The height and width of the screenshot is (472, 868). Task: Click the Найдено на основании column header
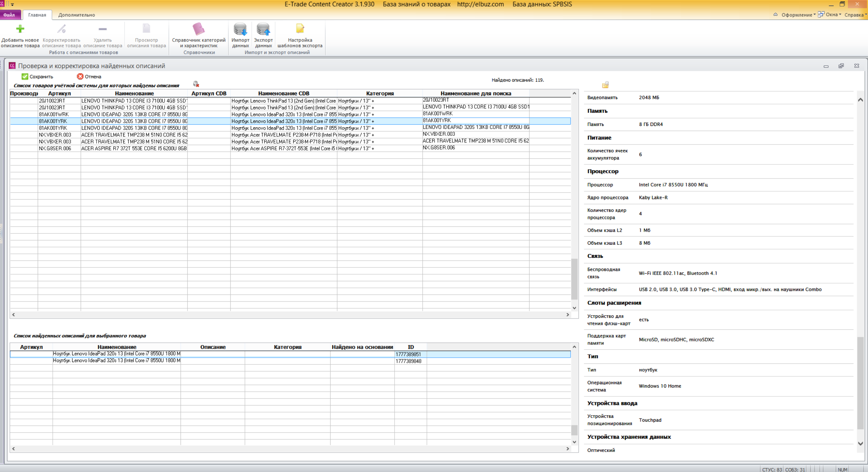[362, 347]
